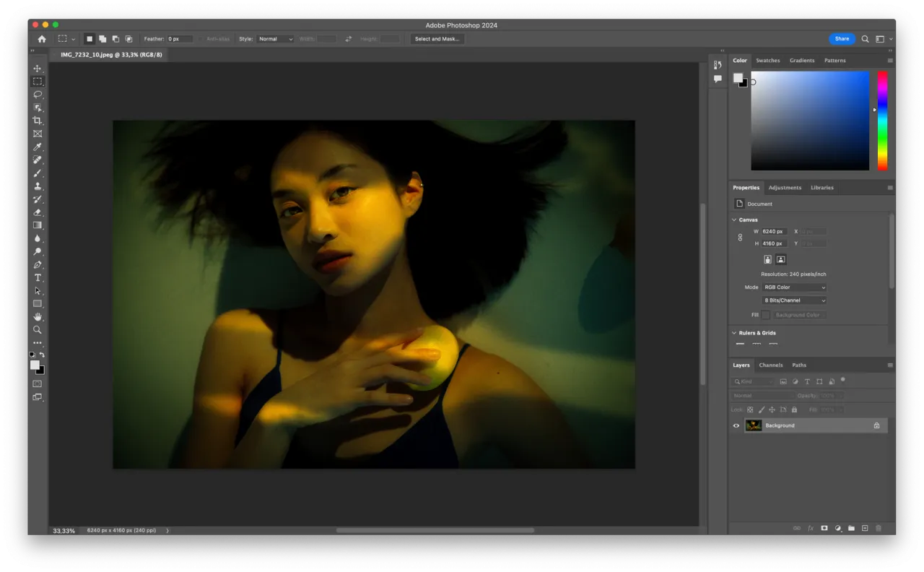This screenshot has height=572, width=924.
Task: Select the Brush tool
Action: point(38,173)
